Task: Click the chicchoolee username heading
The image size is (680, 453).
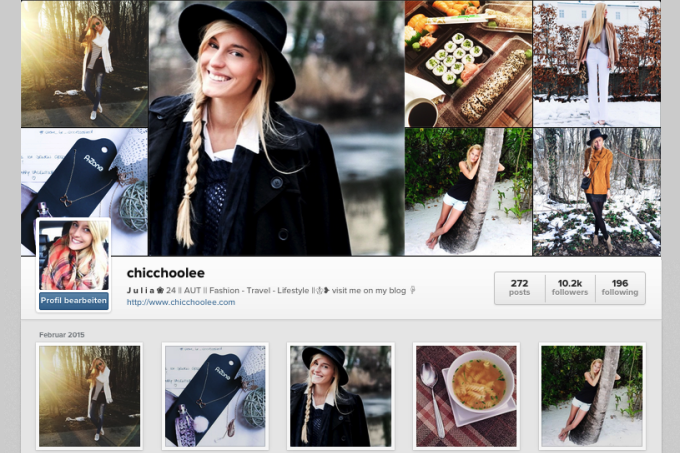Action: click(x=166, y=273)
